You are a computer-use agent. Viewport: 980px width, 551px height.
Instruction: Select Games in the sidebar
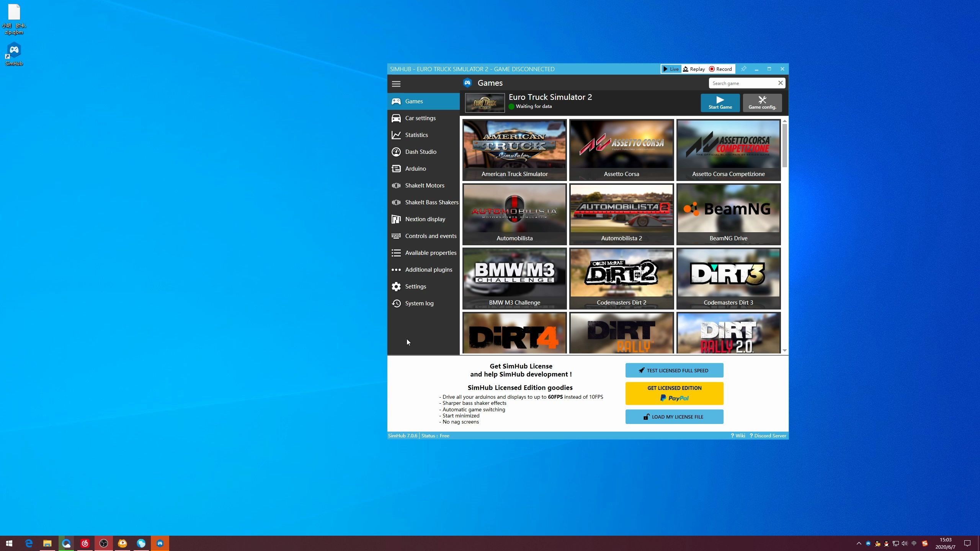click(423, 101)
